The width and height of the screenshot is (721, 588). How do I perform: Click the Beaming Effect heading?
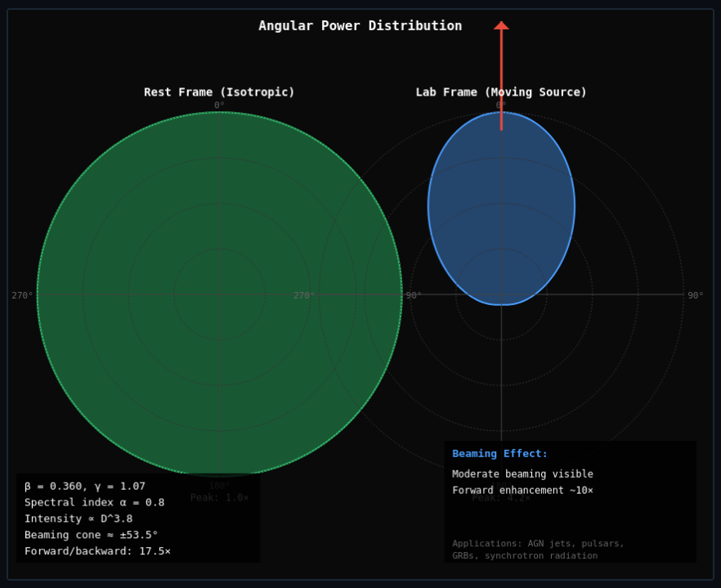click(x=499, y=453)
